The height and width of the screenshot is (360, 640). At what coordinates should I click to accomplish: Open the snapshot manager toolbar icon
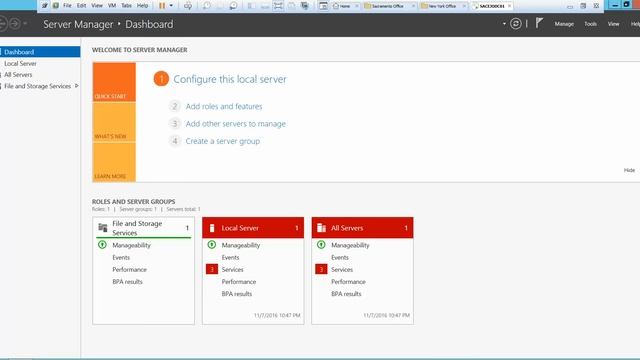point(233,6)
